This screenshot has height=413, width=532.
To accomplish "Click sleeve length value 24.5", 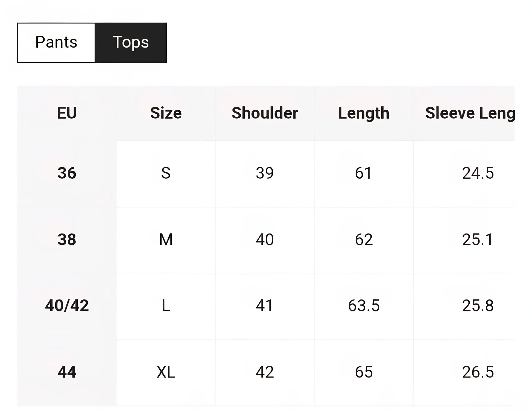I will pyautogui.click(x=478, y=173).
